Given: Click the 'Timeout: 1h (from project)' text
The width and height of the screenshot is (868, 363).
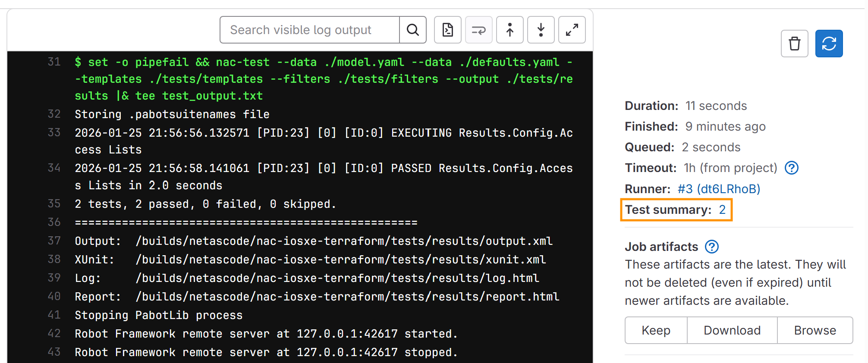Looking at the screenshot, I should 701,168.
